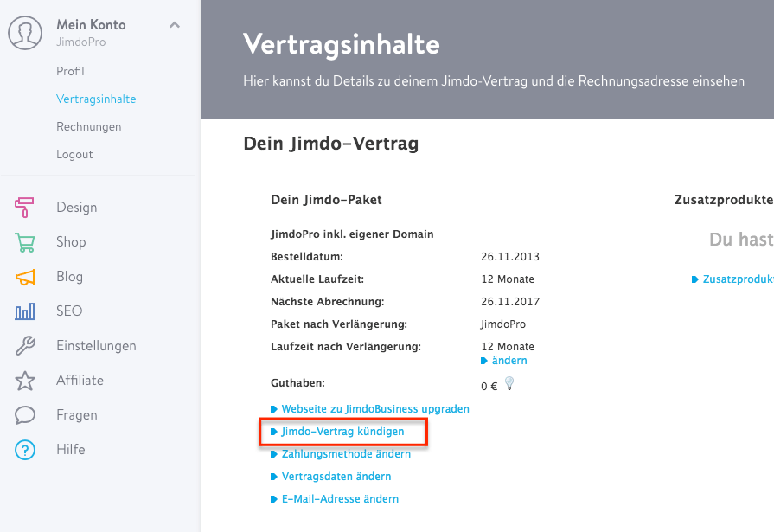Image resolution: width=774 pixels, height=532 pixels.
Task: Open the Design sidebar item
Action: coord(76,208)
